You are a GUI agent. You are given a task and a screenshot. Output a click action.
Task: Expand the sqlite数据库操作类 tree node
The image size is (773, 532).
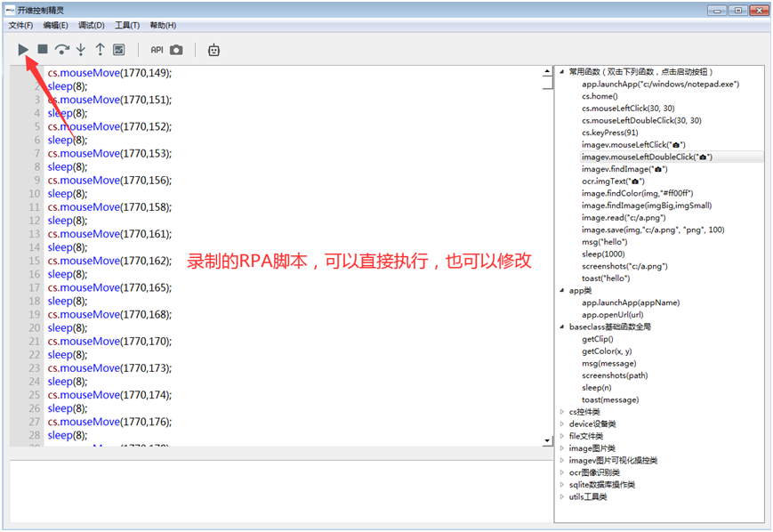coord(562,485)
